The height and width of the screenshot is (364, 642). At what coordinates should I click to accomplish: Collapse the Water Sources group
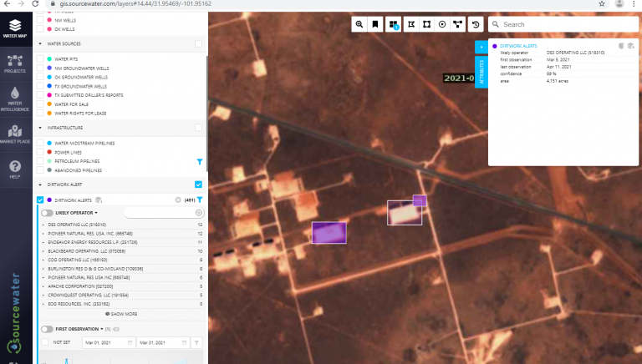[x=40, y=43]
